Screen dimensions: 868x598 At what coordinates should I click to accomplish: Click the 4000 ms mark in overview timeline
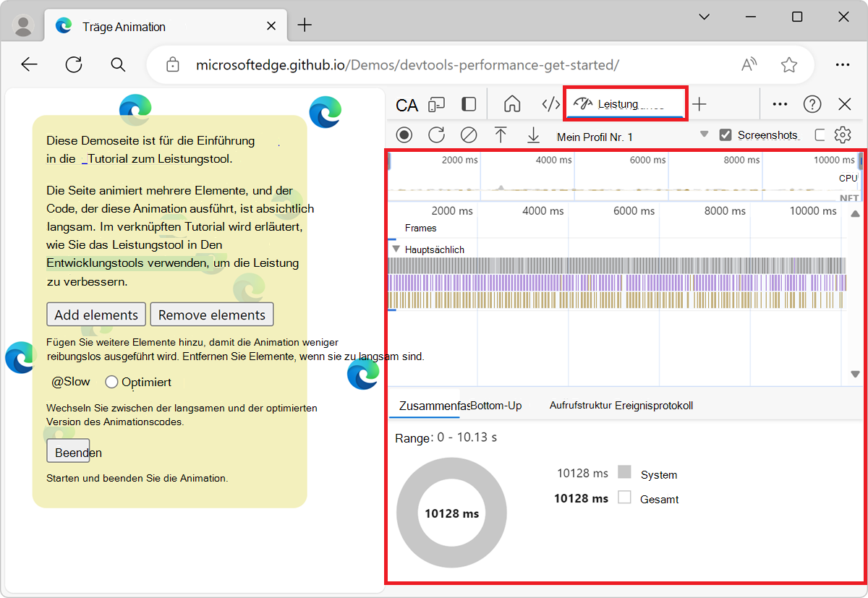click(x=554, y=160)
